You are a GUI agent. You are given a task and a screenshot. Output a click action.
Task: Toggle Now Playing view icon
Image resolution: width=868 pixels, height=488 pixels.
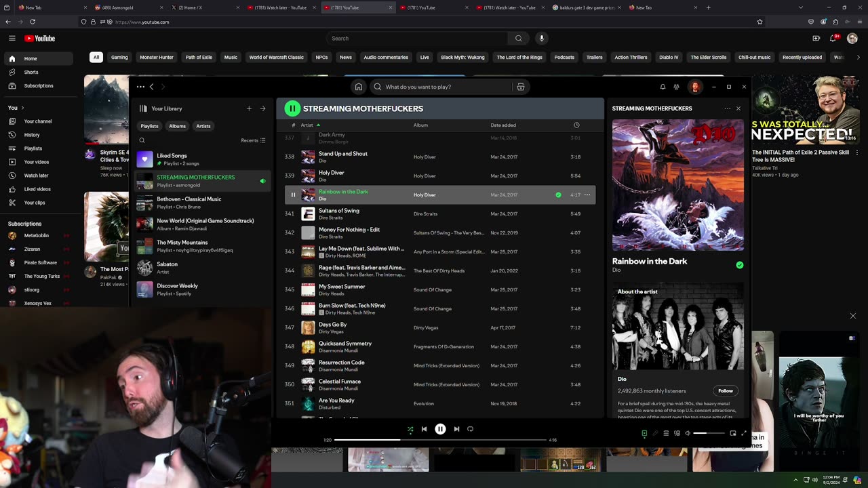tap(644, 433)
